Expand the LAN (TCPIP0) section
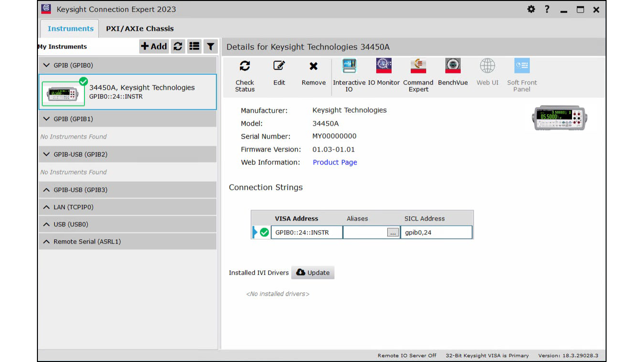Screen dimensions: 644x362 [x=47, y=207]
